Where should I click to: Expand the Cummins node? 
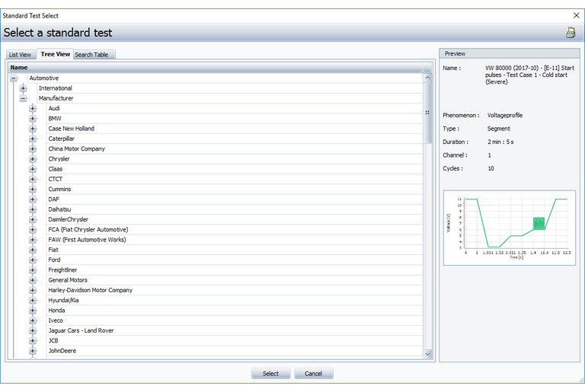tap(33, 189)
